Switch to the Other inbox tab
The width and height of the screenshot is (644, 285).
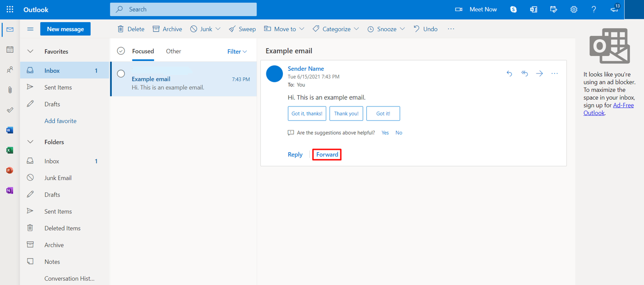click(x=173, y=51)
